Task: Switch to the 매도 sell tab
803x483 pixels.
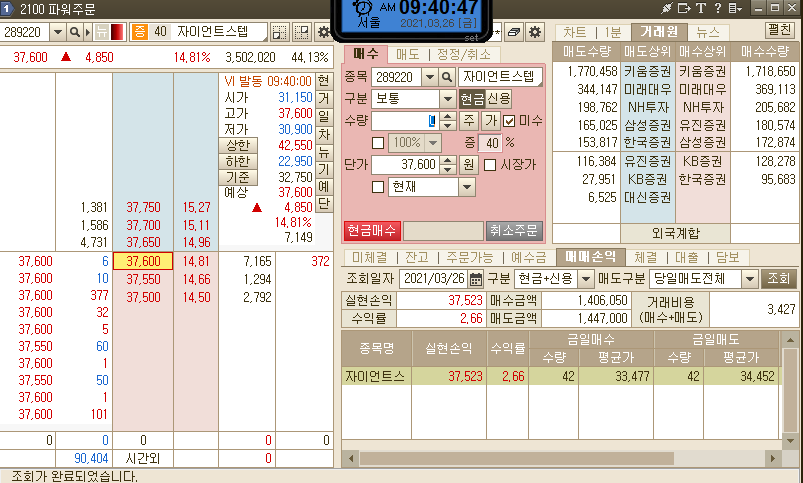Action: click(x=407, y=54)
